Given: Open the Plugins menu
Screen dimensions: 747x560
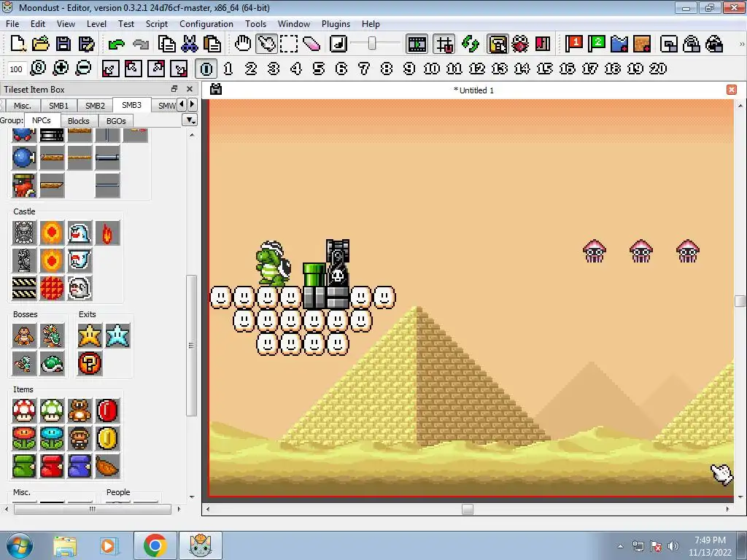Looking at the screenshot, I should click(336, 24).
